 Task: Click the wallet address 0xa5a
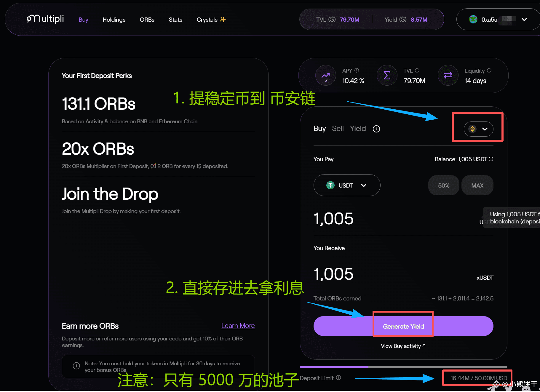tap(489, 20)
